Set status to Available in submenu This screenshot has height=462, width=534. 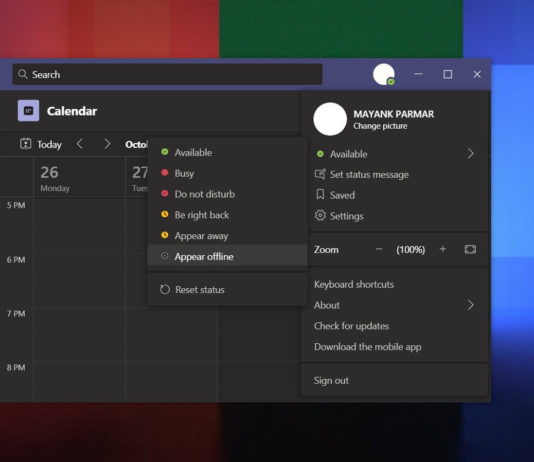pos(227,153)
